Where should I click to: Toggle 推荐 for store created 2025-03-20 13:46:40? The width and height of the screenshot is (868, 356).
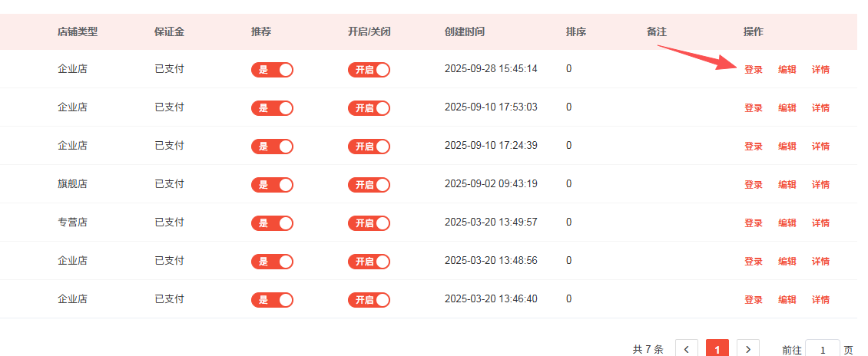click(x=272, y=300)
